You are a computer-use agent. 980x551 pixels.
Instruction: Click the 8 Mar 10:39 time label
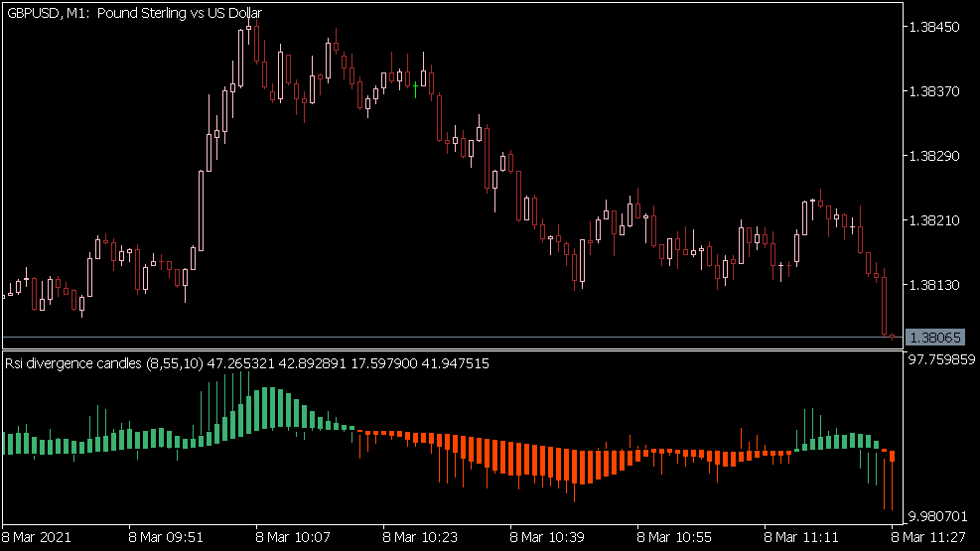(x=547, y=537)
